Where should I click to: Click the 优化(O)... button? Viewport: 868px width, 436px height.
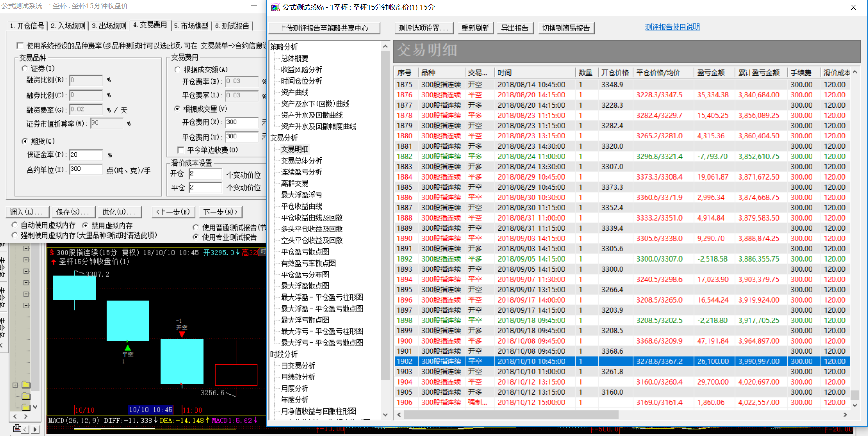[x=119, y=212]
